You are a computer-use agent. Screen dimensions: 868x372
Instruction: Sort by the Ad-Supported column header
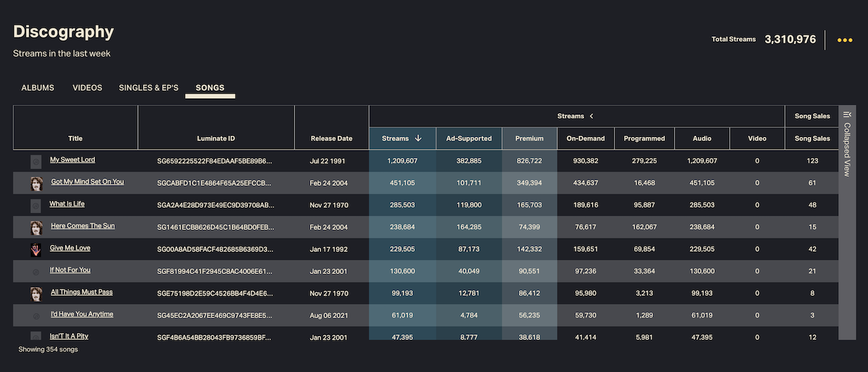tap(469, 139)
